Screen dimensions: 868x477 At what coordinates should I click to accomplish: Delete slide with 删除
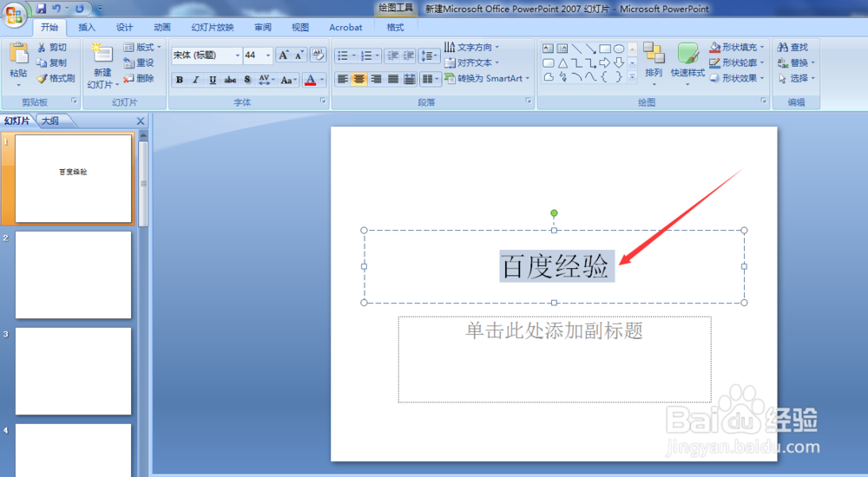pos(138,78)
